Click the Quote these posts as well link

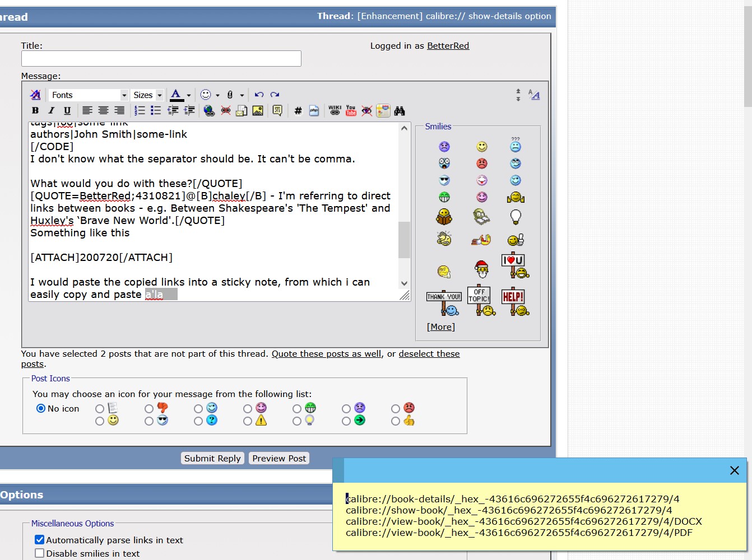[326, 354]
